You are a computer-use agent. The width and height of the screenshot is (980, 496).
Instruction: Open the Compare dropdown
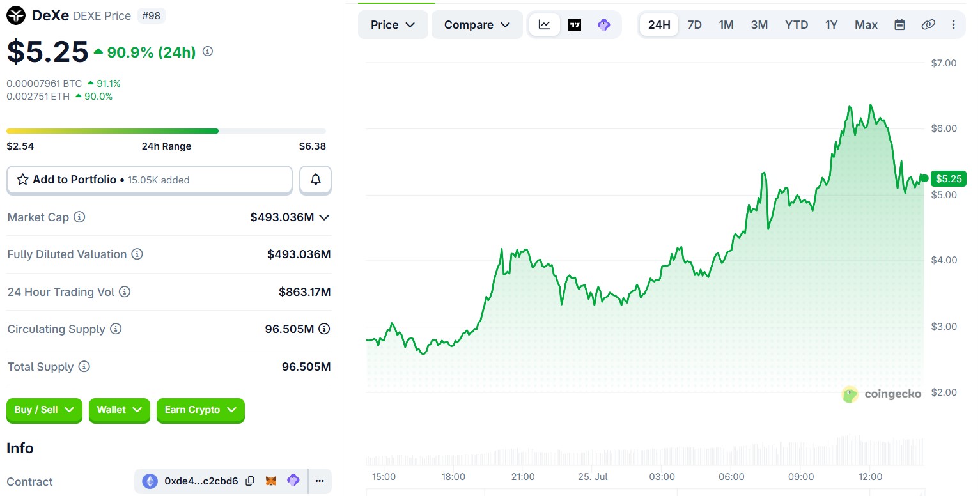pyautogui.click(x=478, y=25)
